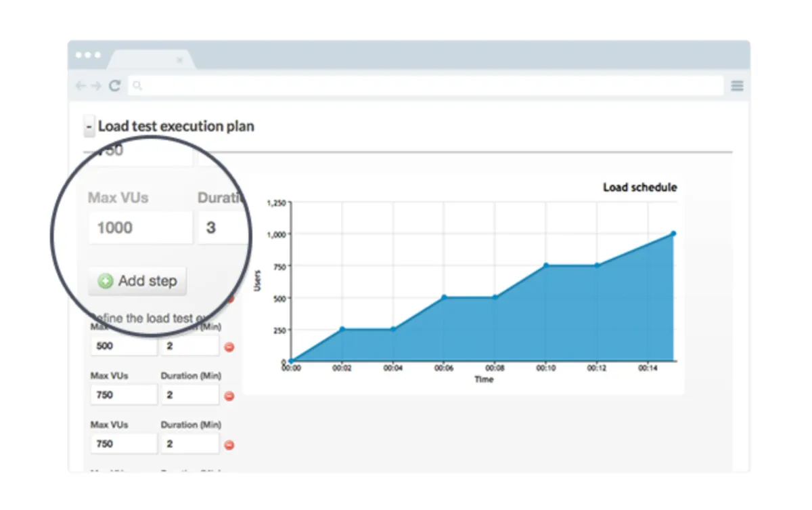Click the 00:06 x-axis label
This screenshot has height=510, width=812.
[x=444, y=369]
